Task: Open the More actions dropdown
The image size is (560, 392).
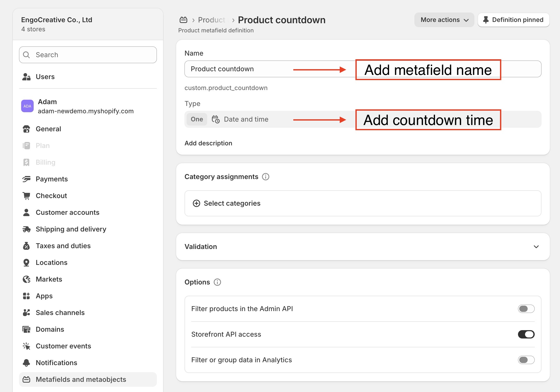Action: click(x=444, y=20)
